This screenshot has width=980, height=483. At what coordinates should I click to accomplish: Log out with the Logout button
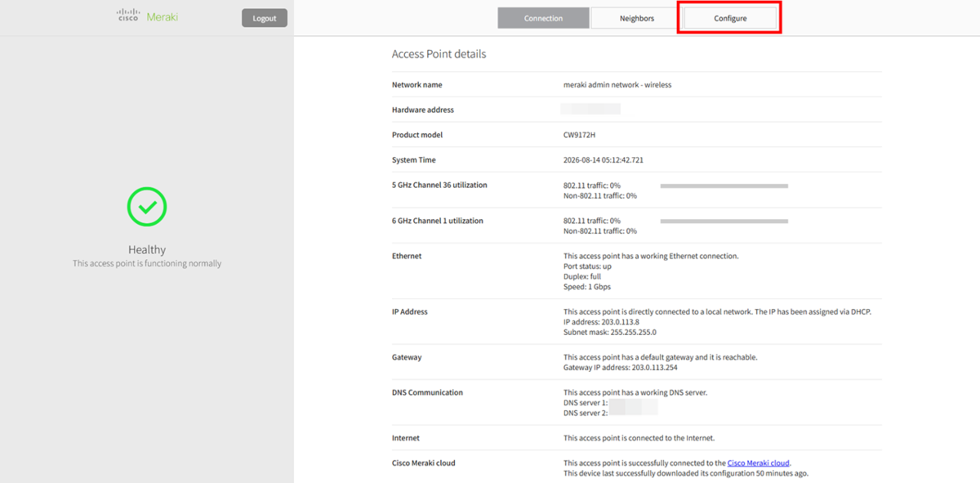coord(265,18)
